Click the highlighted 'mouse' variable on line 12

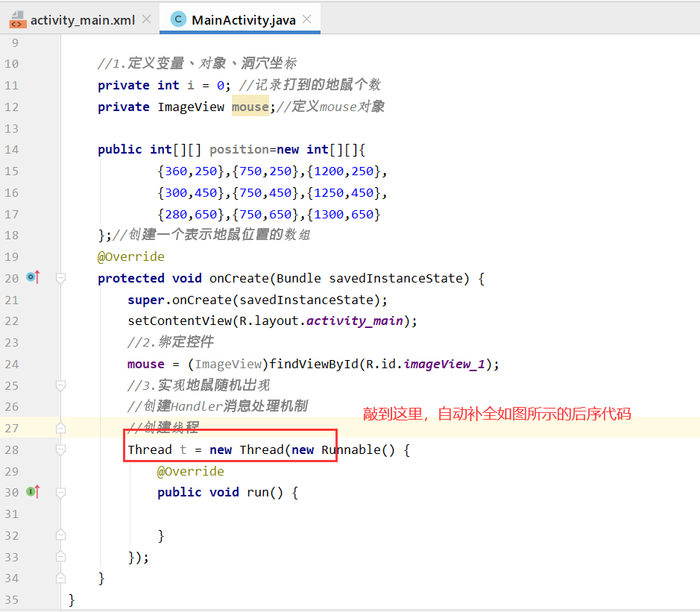click(250, 107)
